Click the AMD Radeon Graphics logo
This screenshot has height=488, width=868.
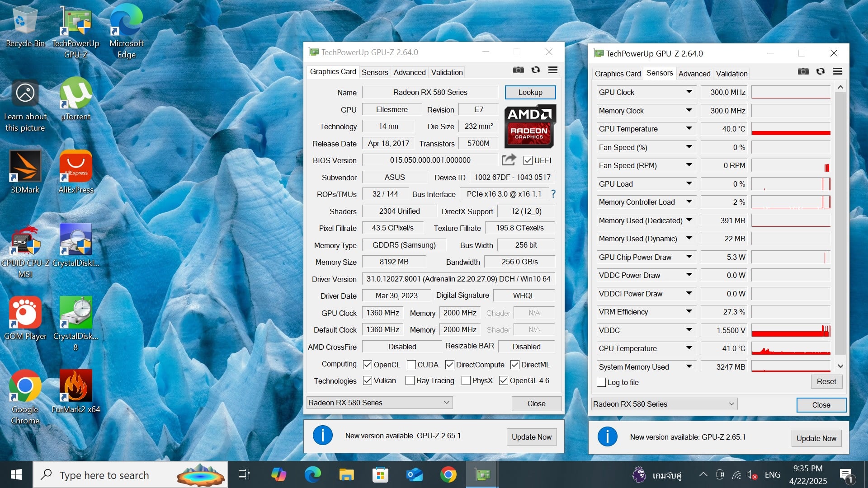[x=530, y=126]
